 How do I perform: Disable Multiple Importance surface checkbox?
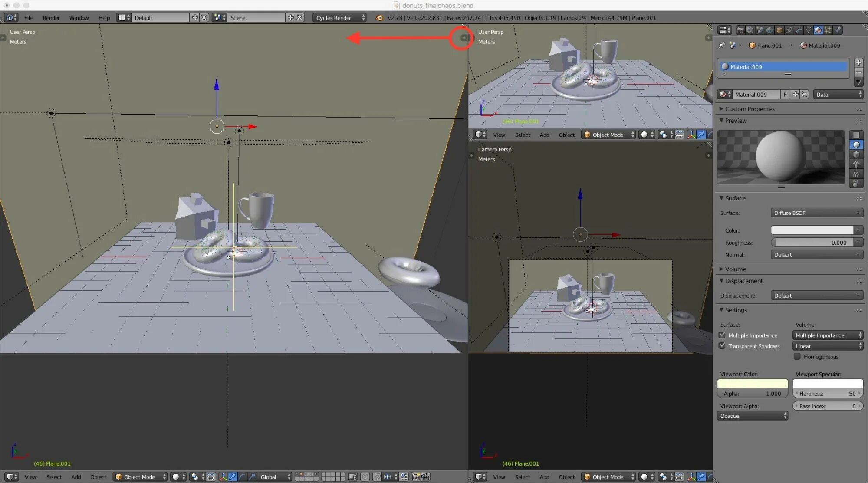click(x=722, y=335)
